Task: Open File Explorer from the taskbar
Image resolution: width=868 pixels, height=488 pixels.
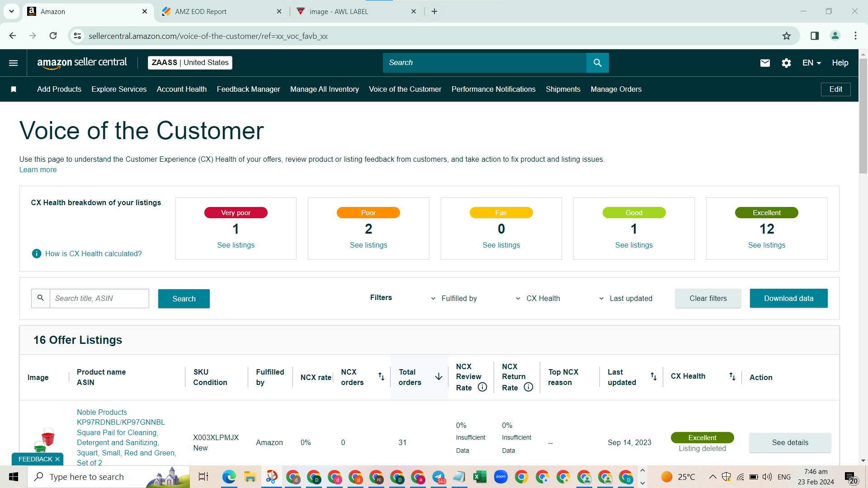Action: (250, 477)
